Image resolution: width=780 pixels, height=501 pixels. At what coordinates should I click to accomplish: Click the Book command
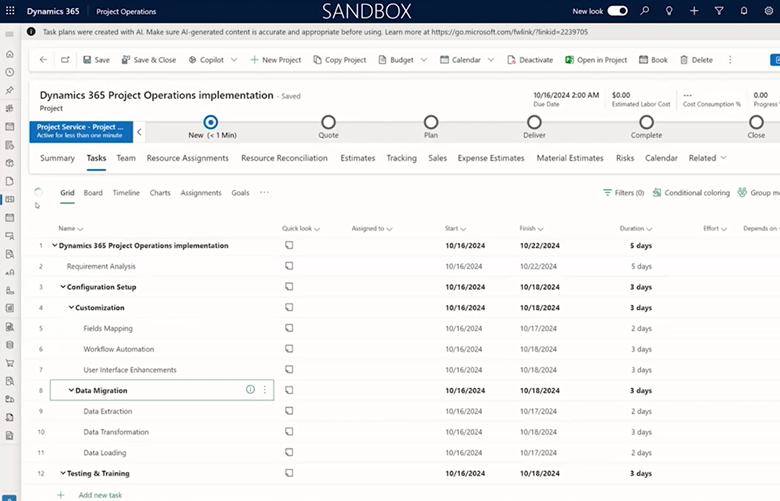(653, 60)
